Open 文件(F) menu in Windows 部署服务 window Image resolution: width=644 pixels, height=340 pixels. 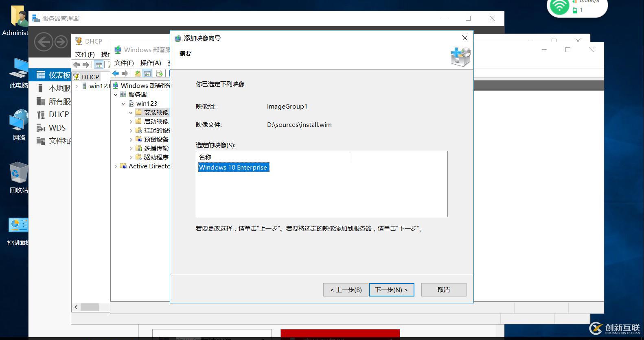point(124,63)
